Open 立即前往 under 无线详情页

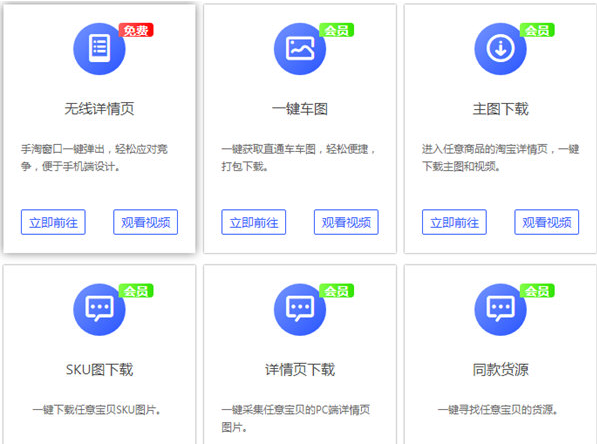pyautogui.click(x=53, y=222)
